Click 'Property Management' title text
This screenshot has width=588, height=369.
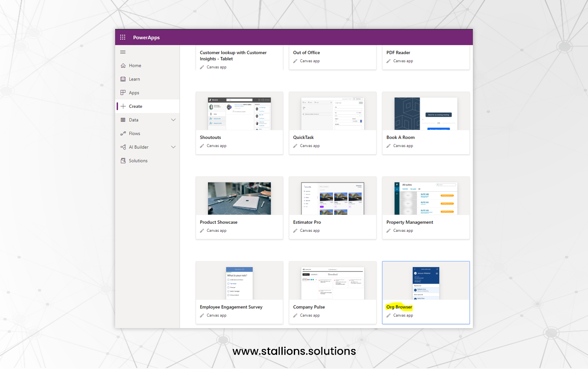(x=410, y=222)
